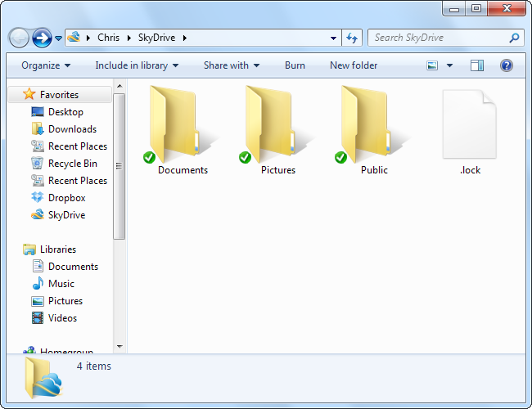Click the Recycle Bin icon
This screenshot has height=409, width=532.
tap(38, 163)
